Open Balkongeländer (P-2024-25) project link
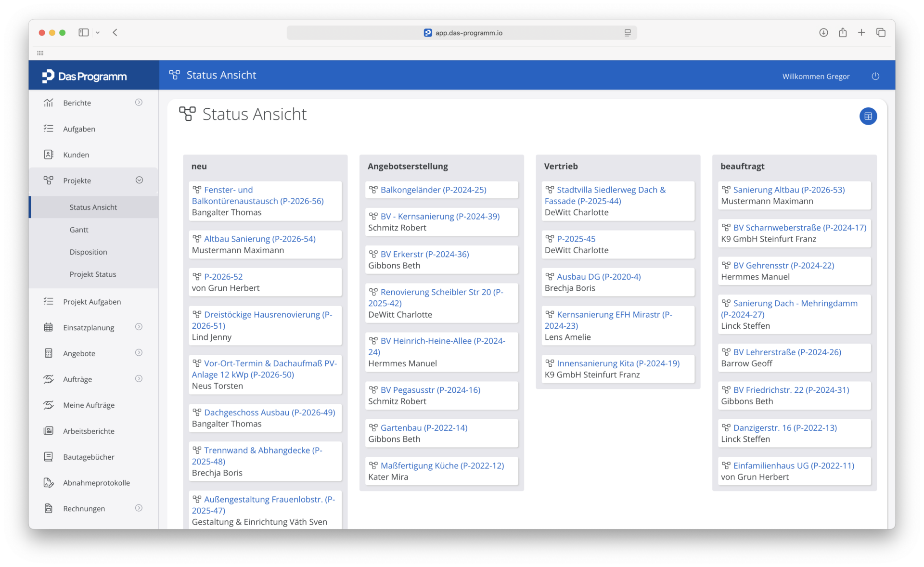The image size is (924, 567). pos(433,190)
